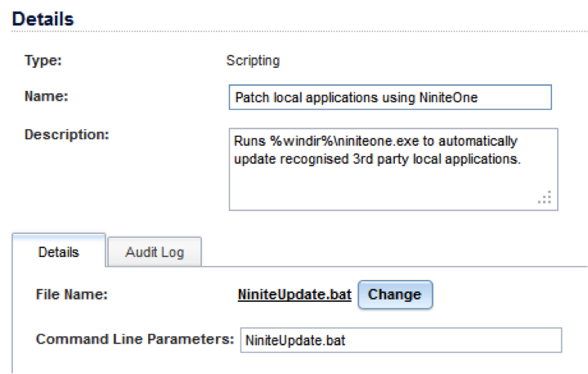Click the Description label

click(66, 133)
